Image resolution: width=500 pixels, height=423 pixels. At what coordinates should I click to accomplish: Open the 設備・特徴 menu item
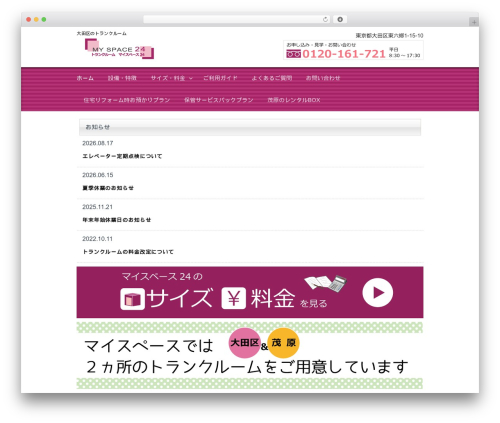pos(122,78)
